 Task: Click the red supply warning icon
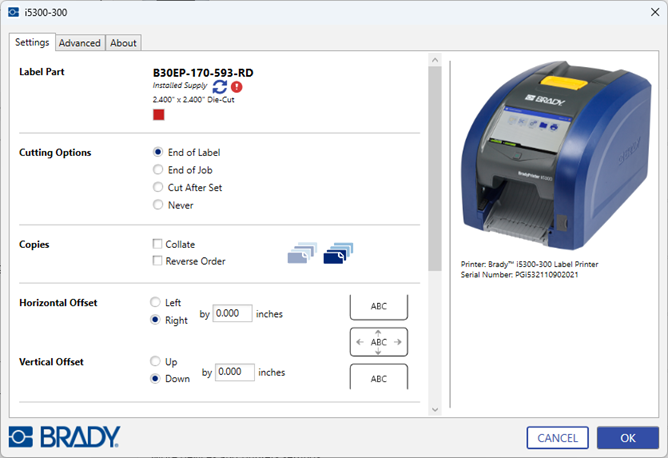(x=236, y=87)
